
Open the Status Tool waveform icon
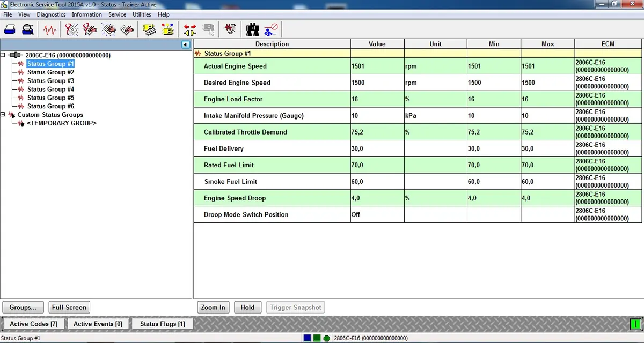click(x=49, y=29)
